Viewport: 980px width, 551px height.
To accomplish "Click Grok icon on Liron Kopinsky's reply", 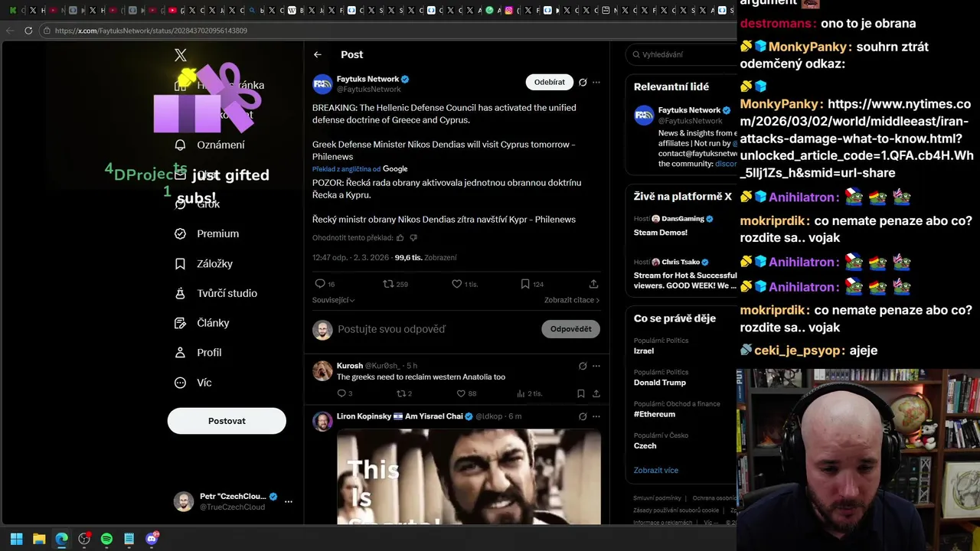I will pos(583,416).
